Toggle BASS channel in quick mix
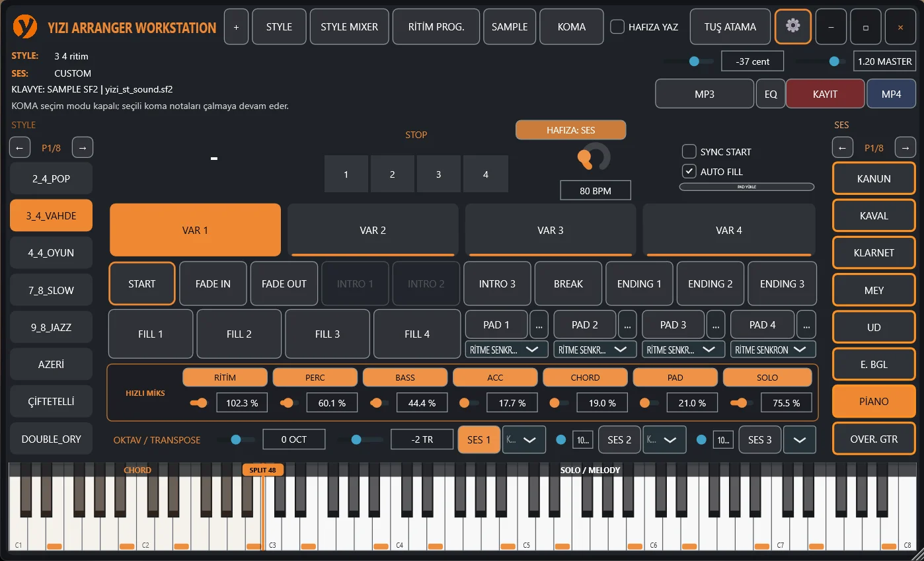924x561 pixels. (x=404, y=377)
